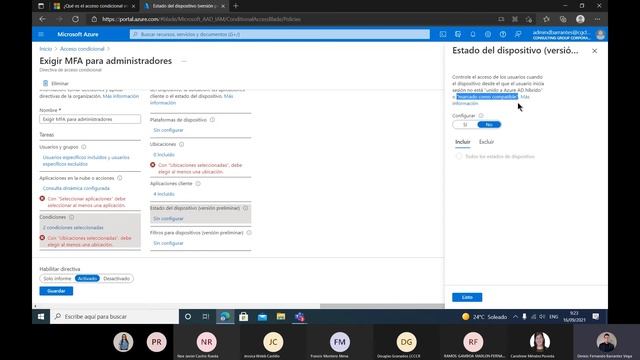This screenshot has height=360, width=640.
Task: Switch to the acceso condicional browser tab
Action: point(95,6)
